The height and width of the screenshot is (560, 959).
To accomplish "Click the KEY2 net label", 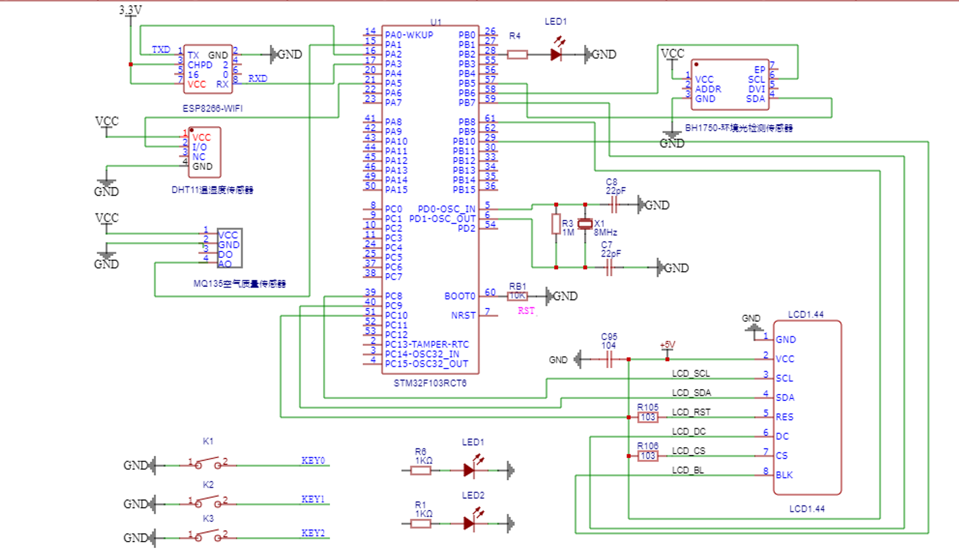I will click(x=313, y=533).
